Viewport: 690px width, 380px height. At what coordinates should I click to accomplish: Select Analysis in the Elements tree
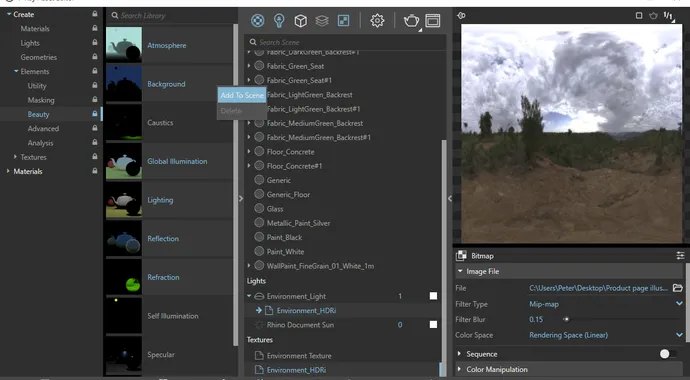click(40, 143)
